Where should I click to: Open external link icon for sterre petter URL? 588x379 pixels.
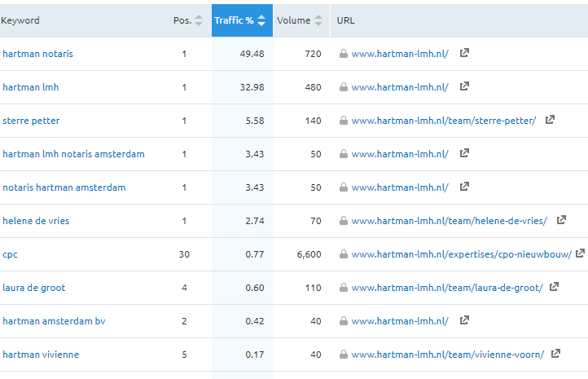[x=551, y=121]
